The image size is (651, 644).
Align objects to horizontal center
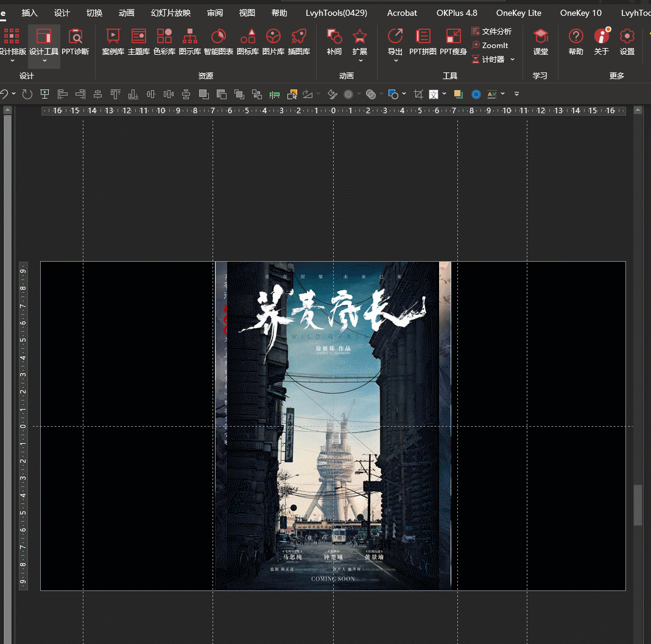pyautogui.click(x=98, y=94)
